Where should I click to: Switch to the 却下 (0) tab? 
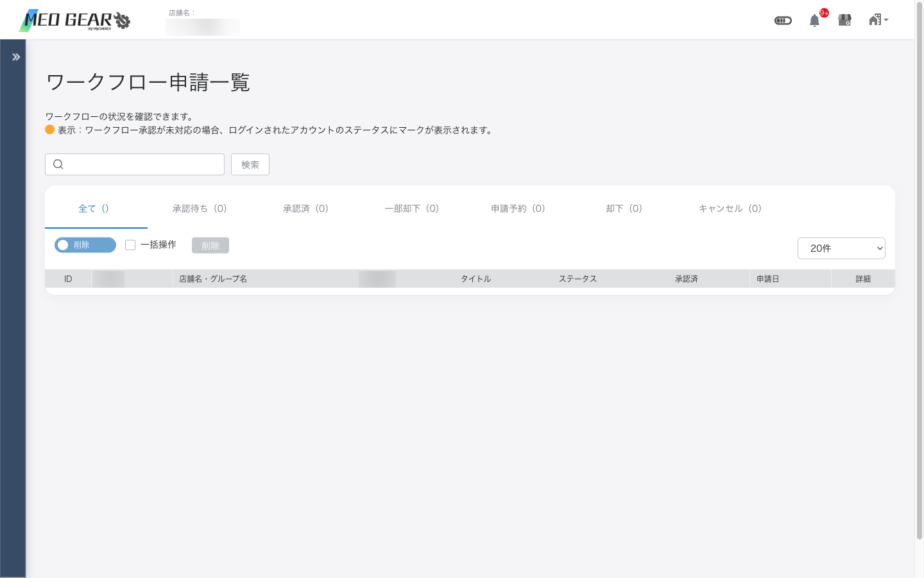point(624,208)
